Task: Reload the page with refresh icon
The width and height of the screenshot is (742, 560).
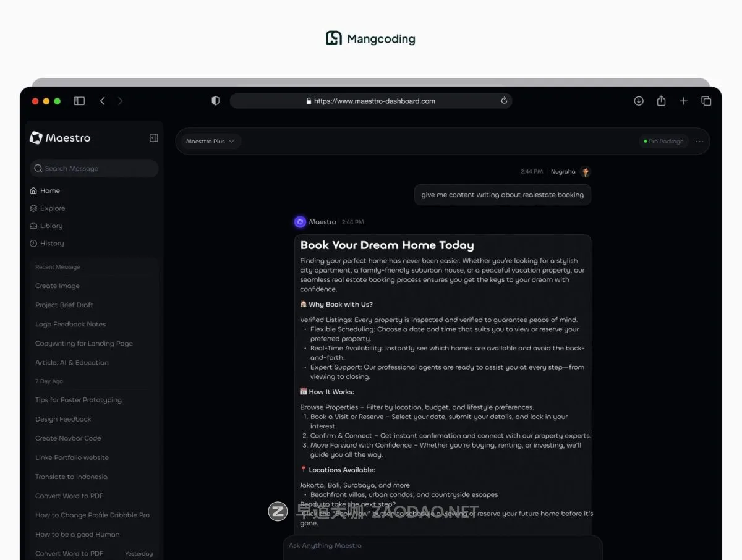Action: click(504, 101)
